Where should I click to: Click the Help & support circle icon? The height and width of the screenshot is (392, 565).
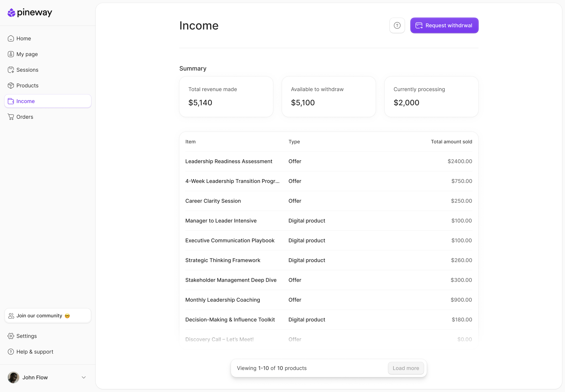[x=11, y=352]
